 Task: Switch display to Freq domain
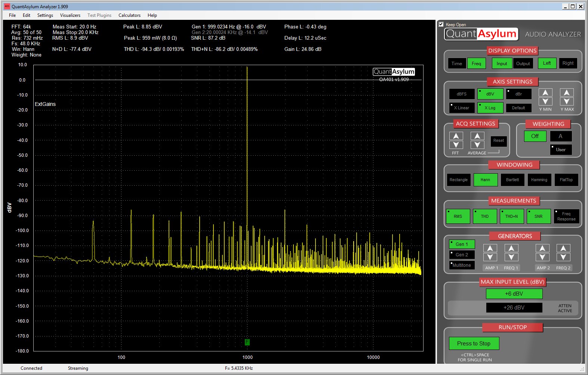(x=476, y=64)
